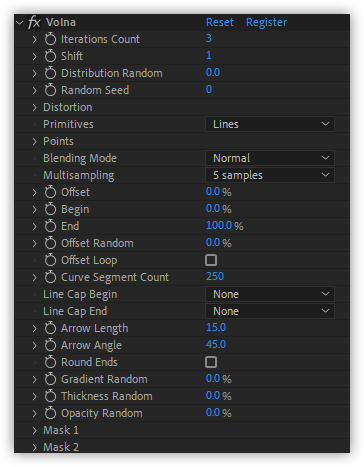The width and height of the screenshot is (364, 467).
Task: Expand the End property arrow
Action: click(x=35, y=226)
